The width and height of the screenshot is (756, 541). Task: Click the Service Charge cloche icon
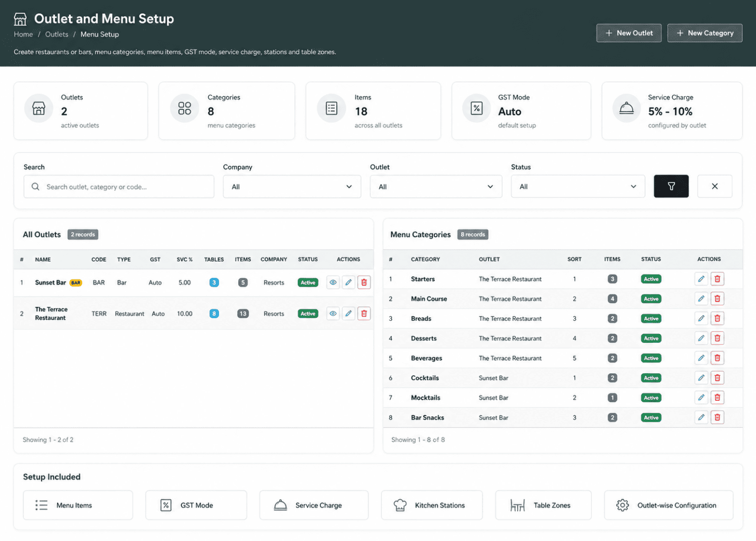click(x=627, y=108)
